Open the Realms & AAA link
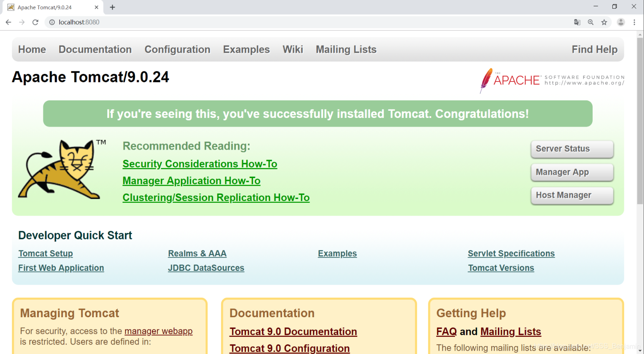This screenshot has width=644, height=354. click(x=197, y=253)
